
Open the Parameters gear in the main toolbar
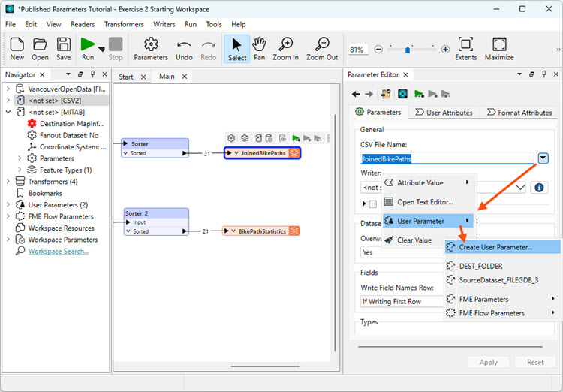[151, 49]
